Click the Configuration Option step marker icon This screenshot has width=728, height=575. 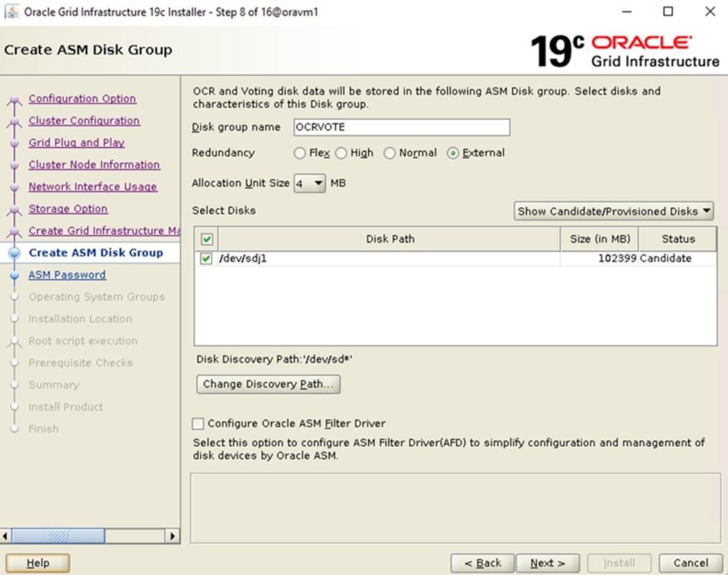tap(15, 99)
